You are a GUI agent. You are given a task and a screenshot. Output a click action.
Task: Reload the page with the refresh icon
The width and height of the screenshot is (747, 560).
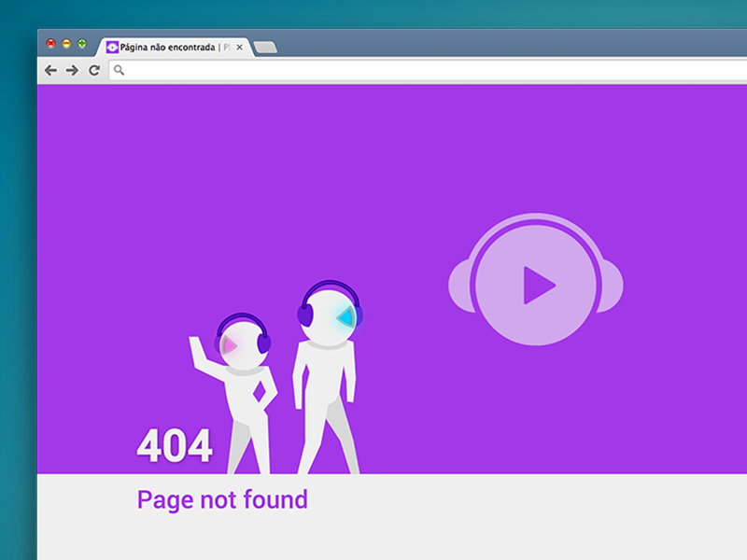tap(94, 71)
